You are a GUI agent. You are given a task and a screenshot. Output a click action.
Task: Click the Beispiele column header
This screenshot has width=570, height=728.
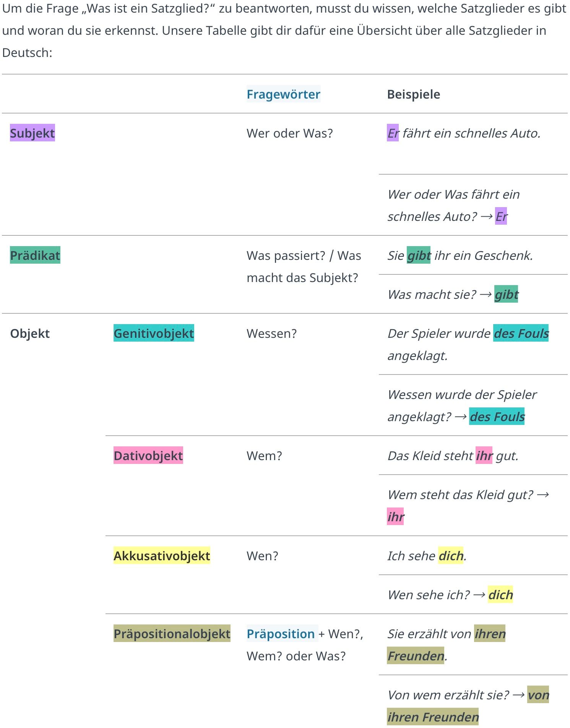(414, 94)
